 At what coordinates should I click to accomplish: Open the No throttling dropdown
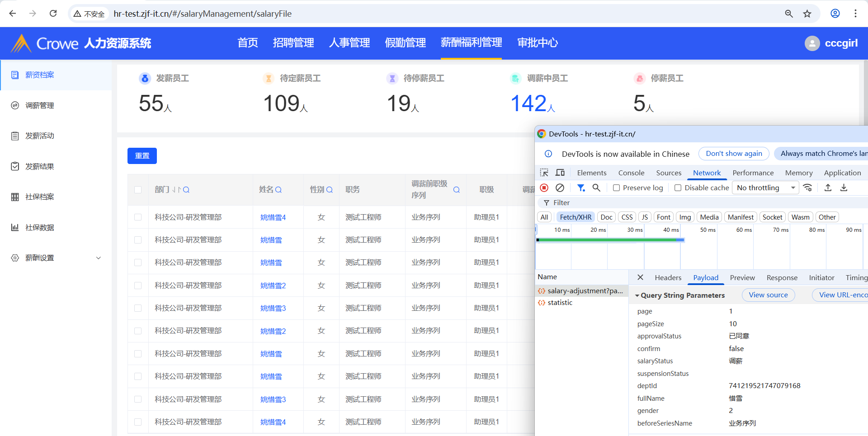pyautogui.click(x=766, y=188)
